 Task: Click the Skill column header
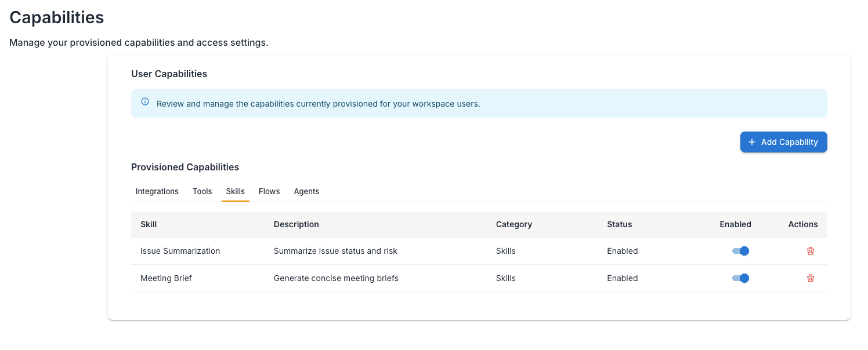click(x=149, y=224)
